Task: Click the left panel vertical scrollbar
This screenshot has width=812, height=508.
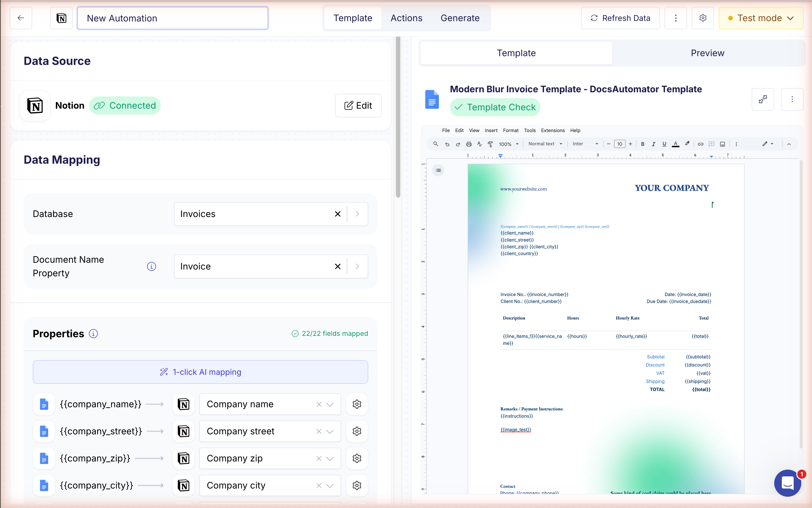Action: [x=398, y=117]
